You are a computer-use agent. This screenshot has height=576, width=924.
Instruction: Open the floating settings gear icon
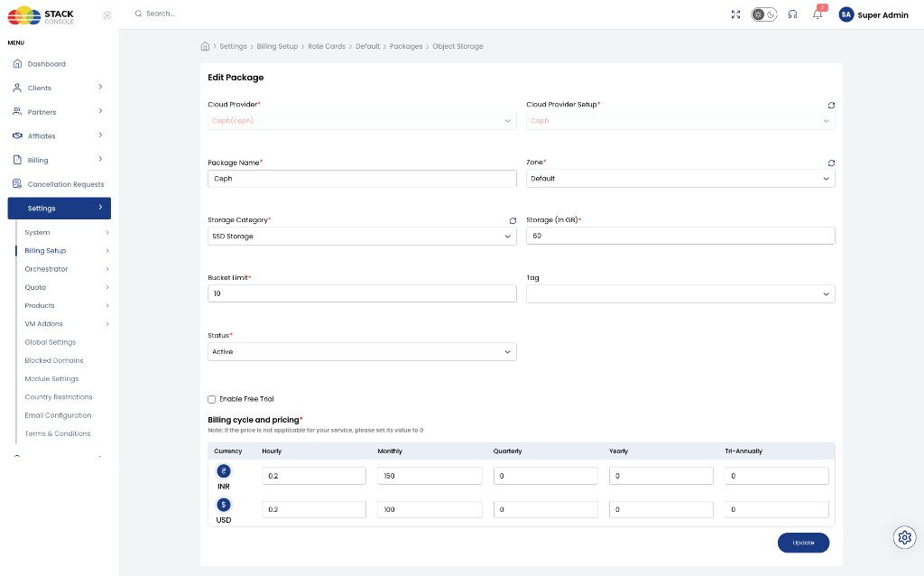pos(904,537)
